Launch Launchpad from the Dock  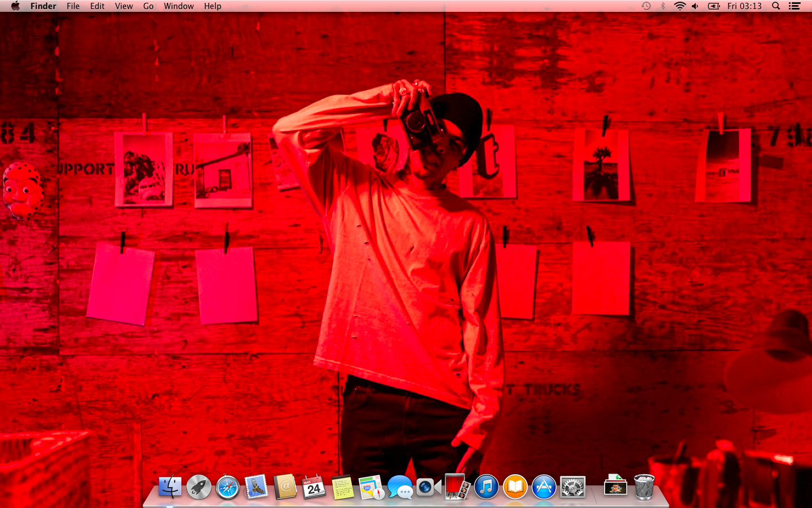pos(198,487)
